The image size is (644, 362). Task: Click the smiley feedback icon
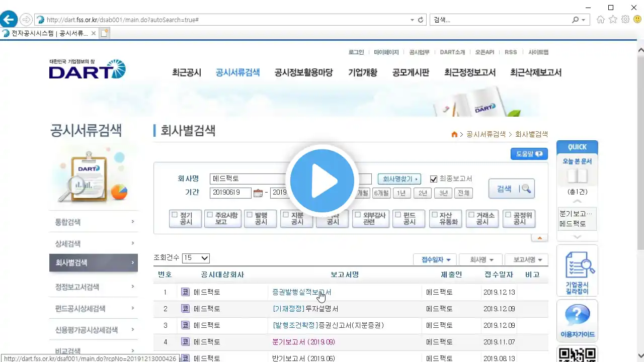[x=637, y=20]
